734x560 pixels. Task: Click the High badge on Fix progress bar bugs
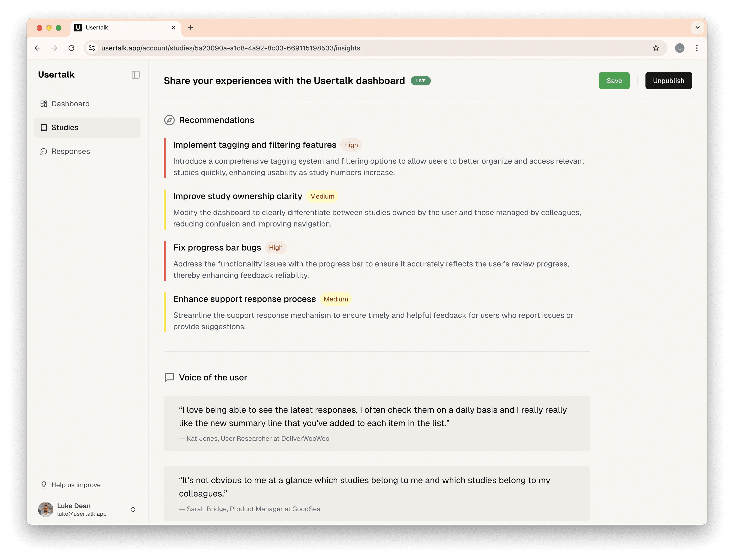(276, 248)
